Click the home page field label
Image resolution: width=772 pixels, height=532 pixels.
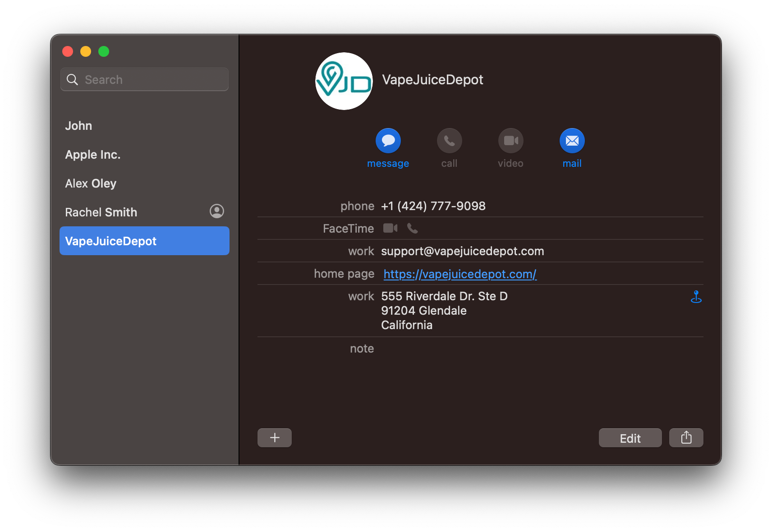click(344, 274)
